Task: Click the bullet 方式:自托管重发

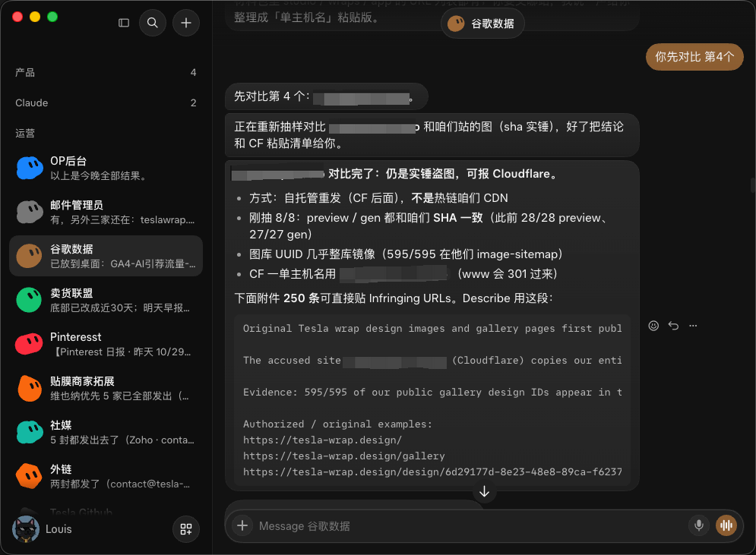Action: (378, 198)
